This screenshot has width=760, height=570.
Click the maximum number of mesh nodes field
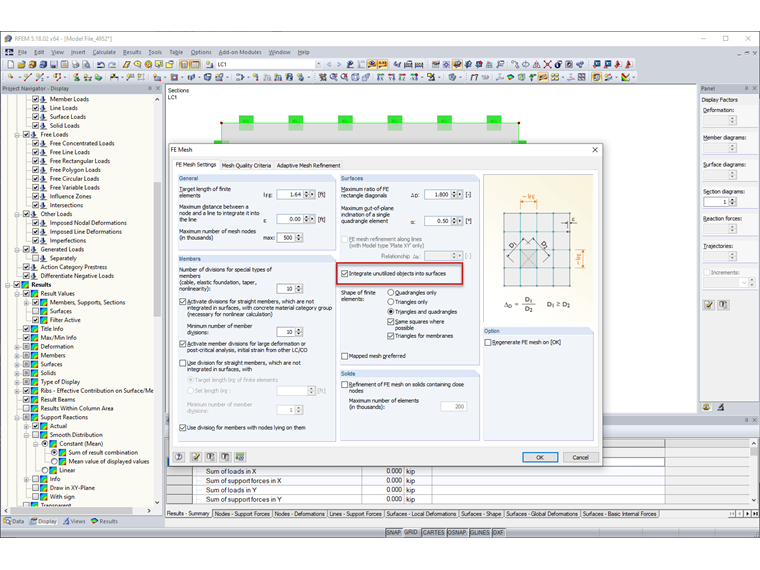coord(286,238)
